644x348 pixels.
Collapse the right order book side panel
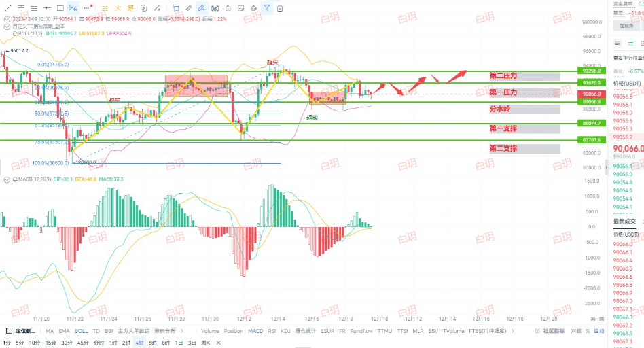click(x=607, y=167)
